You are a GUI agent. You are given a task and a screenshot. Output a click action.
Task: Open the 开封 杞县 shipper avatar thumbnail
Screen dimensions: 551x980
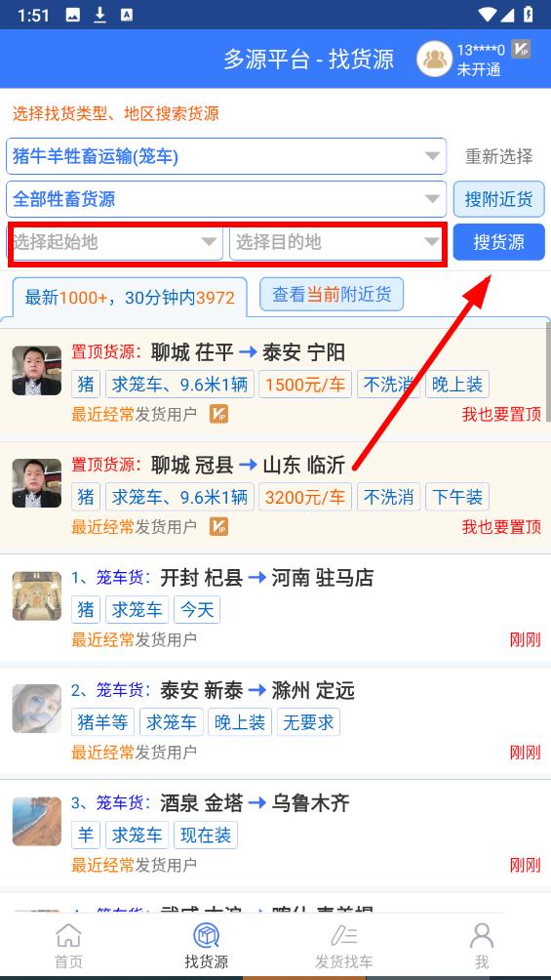(x=37, y=595)
